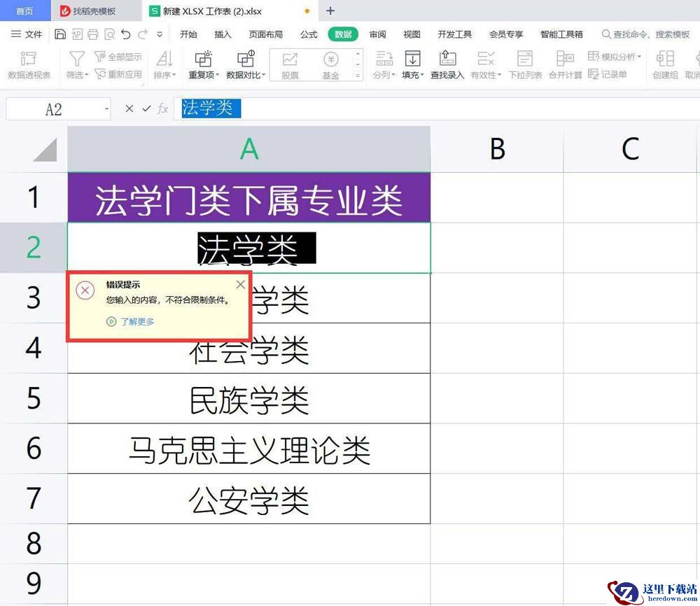Click the 下拉列表 icon
The width and height of the screenshot is (700, 606).
[525, 65]
